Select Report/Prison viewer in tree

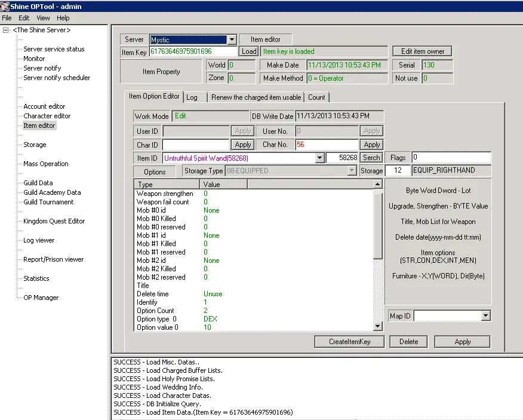[53, 259]
